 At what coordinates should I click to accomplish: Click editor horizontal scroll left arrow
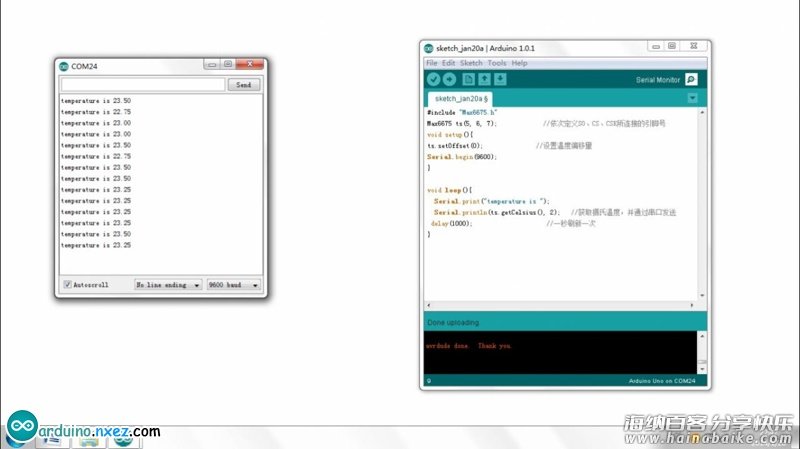(429, 305)
